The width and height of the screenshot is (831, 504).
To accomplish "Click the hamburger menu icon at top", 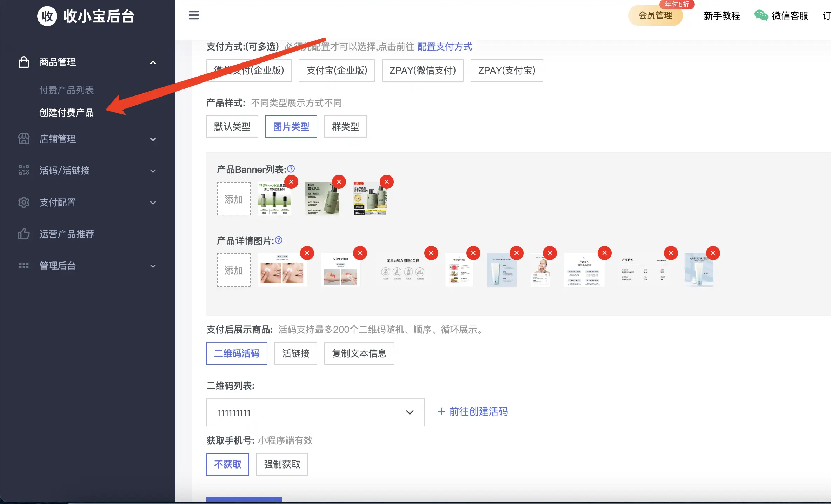I will (x=193, y=15).
